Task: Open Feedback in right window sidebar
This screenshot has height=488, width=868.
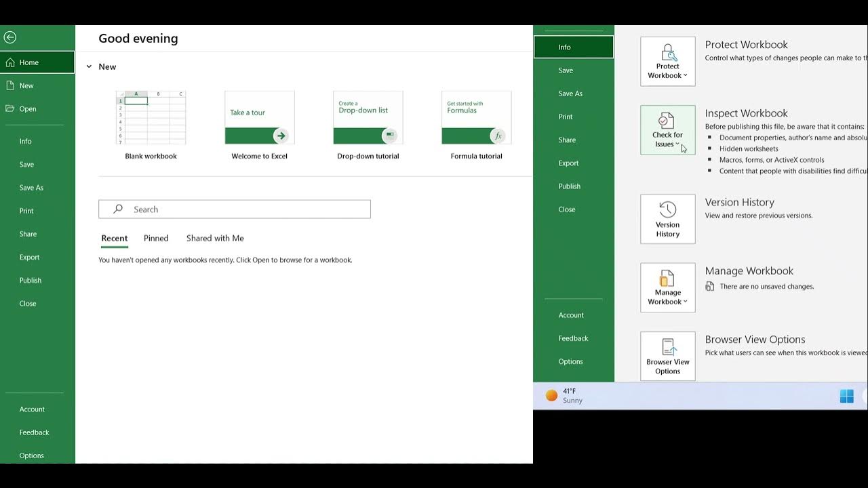Action: [574, 338]
